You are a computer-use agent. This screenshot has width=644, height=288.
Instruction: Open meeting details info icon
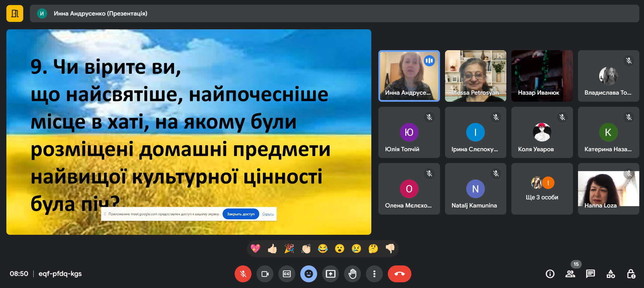point(550,274)
